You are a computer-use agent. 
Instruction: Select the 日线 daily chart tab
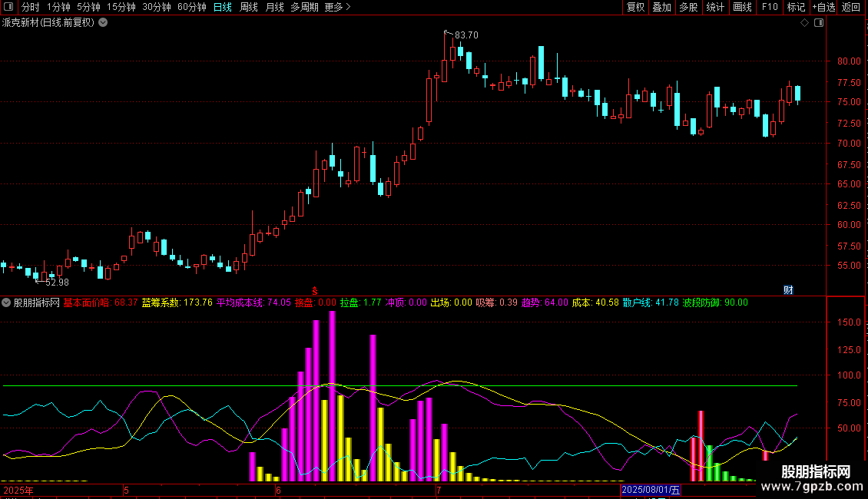tap(223, 7)
